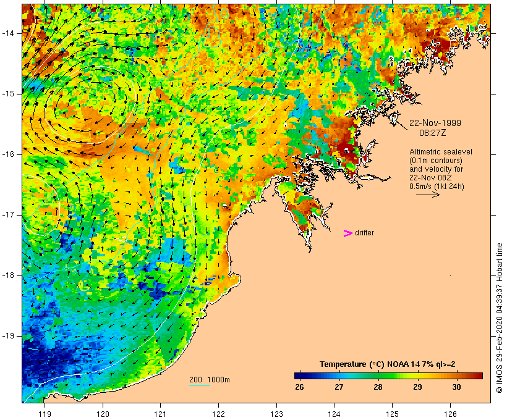507x420 pixels.
Task: Click the latitude label -19
Action: pos(8,336)
